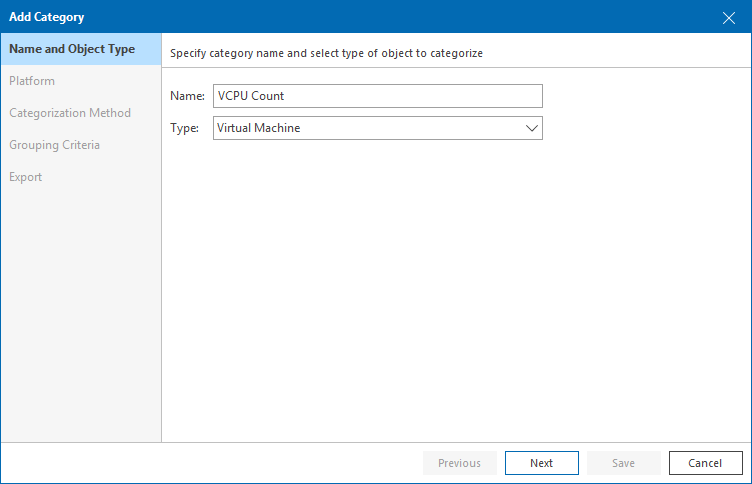Click the Name label
This screenshot has width=752, height=484.
pyautogui.click(x=187, y=96)
